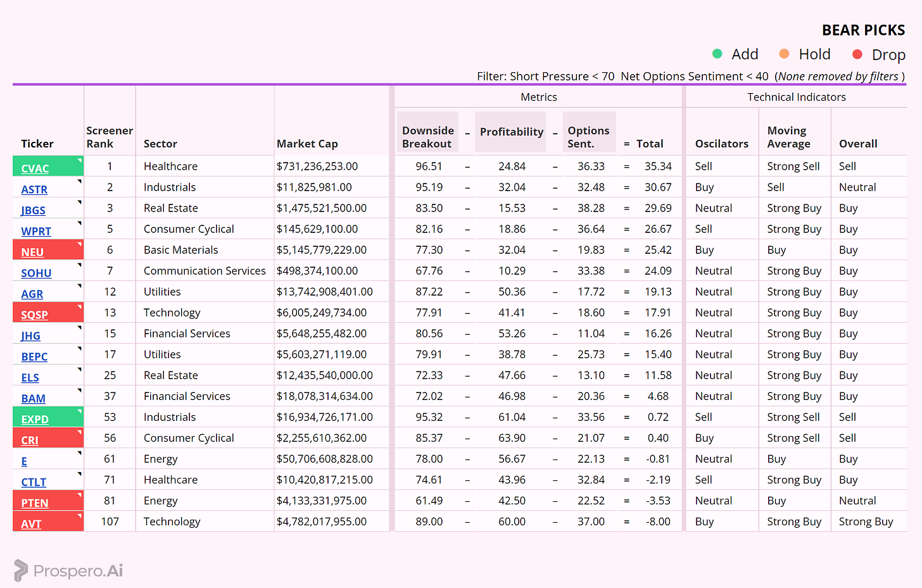Screen dimensions: 922x588
Task: Select the Overall column header
Action: click(858, 144)
